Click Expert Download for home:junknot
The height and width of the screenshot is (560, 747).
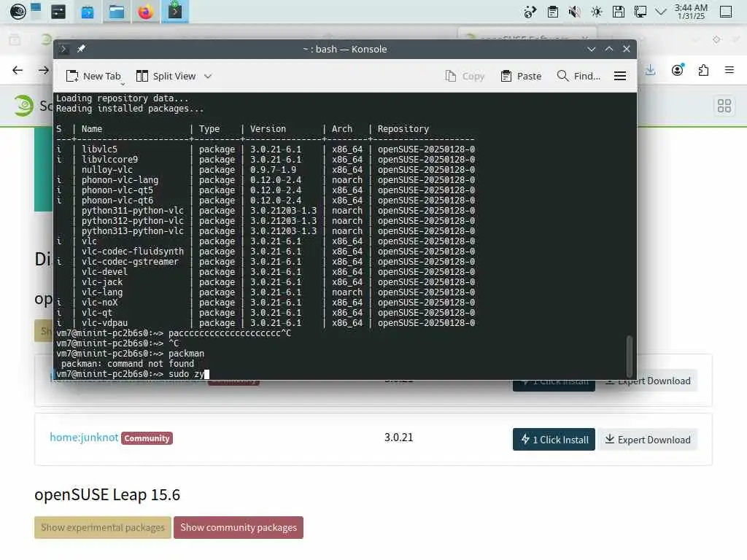click(648, 440)
